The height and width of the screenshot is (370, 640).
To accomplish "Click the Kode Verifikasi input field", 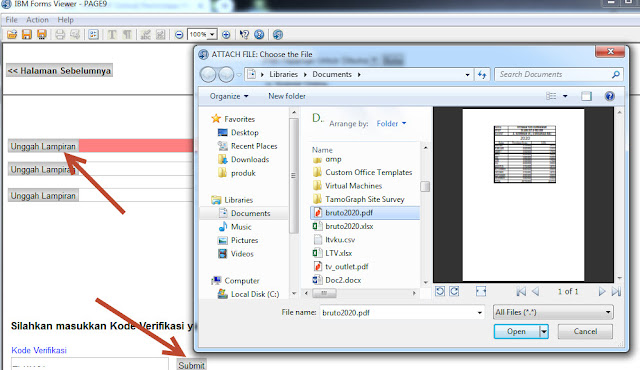I will (x=90, y=364).
